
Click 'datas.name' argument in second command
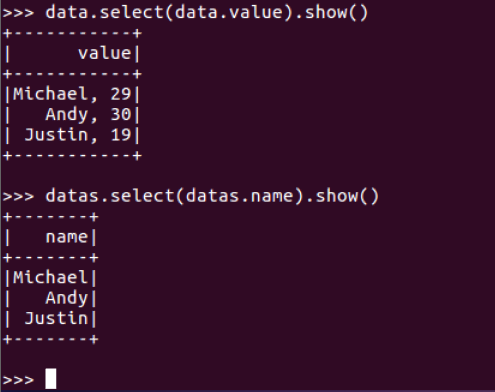click(x=239, y=196)
